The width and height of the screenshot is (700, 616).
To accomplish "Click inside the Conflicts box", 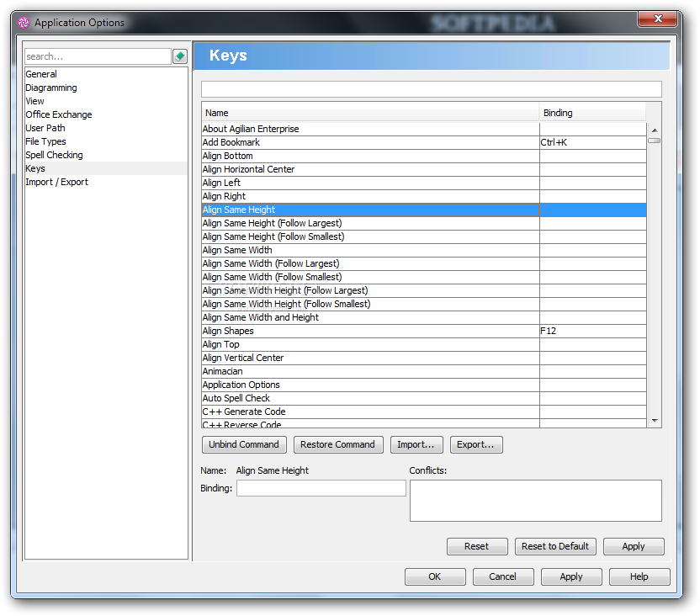I will [x=536, y=501].
